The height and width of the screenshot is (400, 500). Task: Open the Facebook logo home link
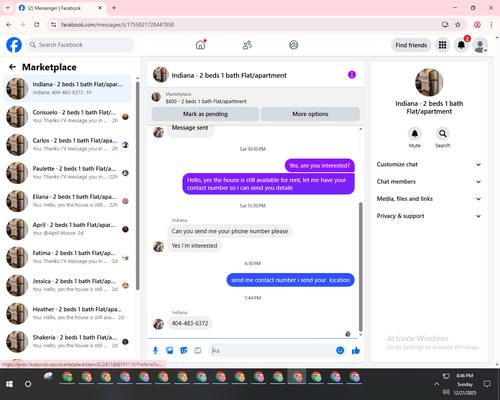click(14, 45)
